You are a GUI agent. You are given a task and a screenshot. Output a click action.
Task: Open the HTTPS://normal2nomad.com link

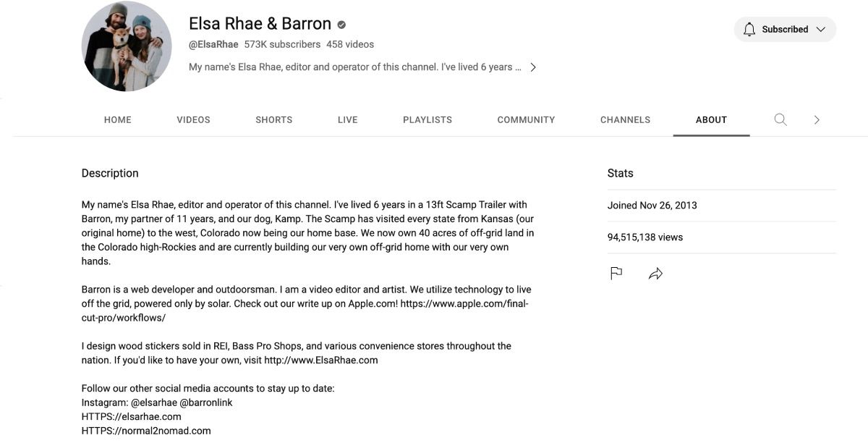[x=146, y=431]
